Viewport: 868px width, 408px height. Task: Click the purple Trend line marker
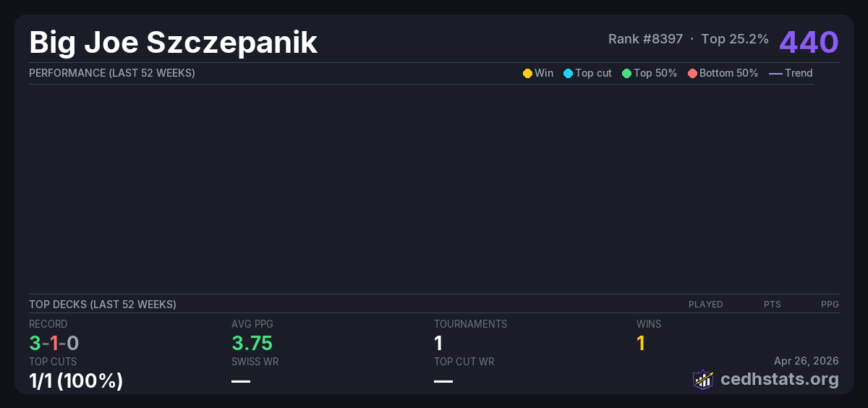[775, 73]
